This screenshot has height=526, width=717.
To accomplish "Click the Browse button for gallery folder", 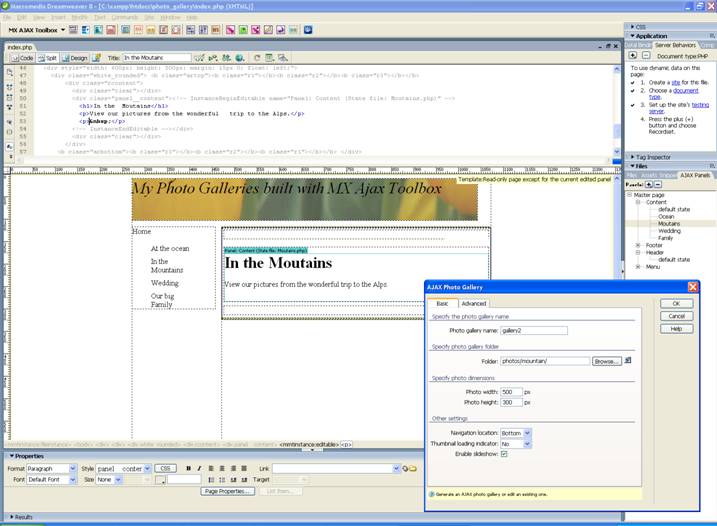I will point(607,361).
